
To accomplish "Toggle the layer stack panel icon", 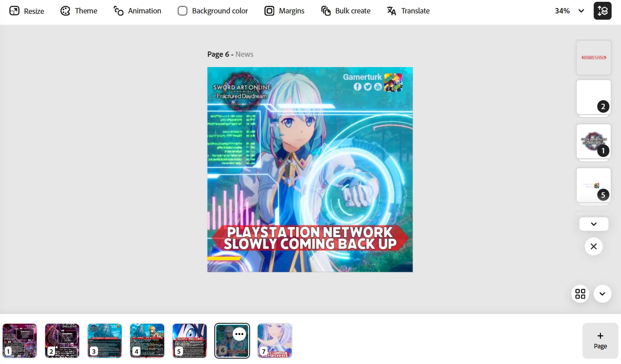I will click(603, 11).
